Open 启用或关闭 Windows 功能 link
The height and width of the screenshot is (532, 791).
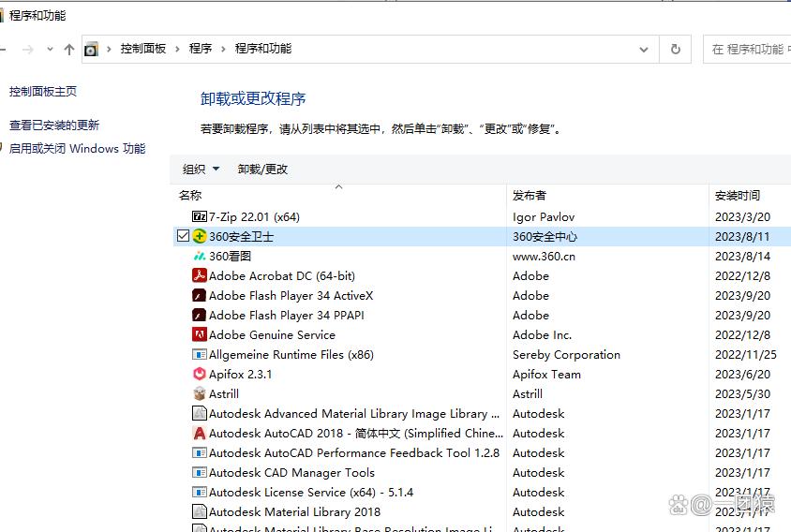[x=77, y=148]
